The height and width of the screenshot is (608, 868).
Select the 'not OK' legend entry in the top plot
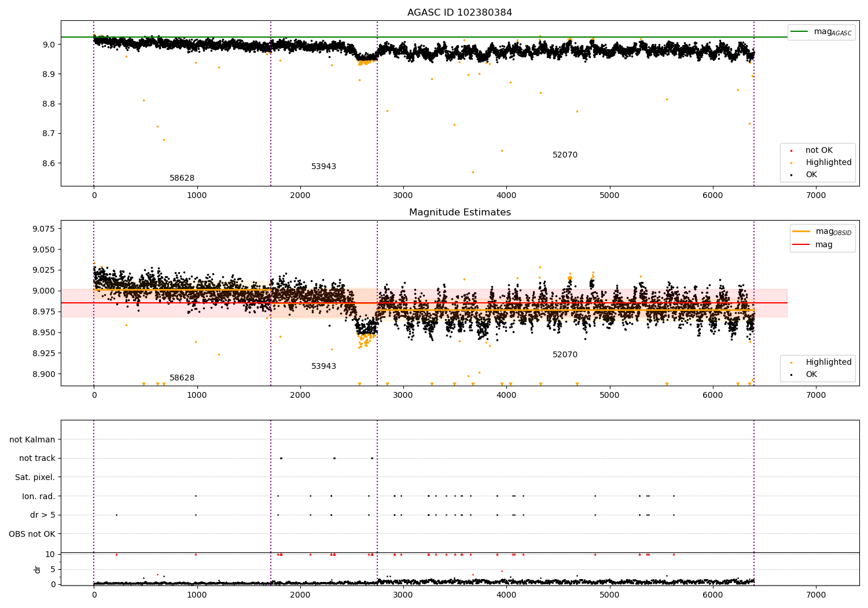819,150
